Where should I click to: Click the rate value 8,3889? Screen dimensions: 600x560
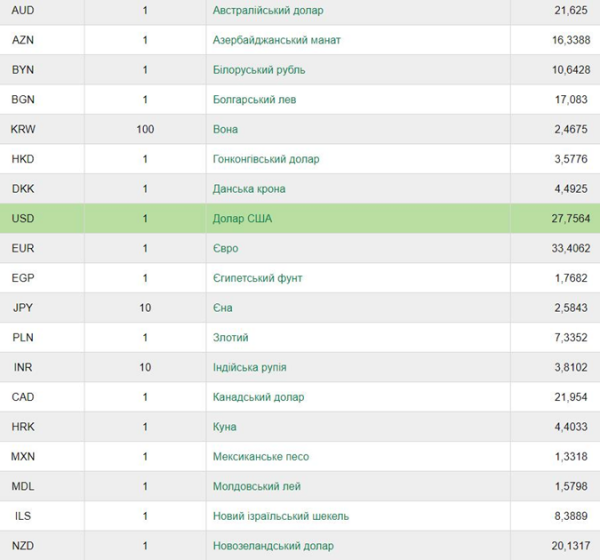[x=571, y=516]
